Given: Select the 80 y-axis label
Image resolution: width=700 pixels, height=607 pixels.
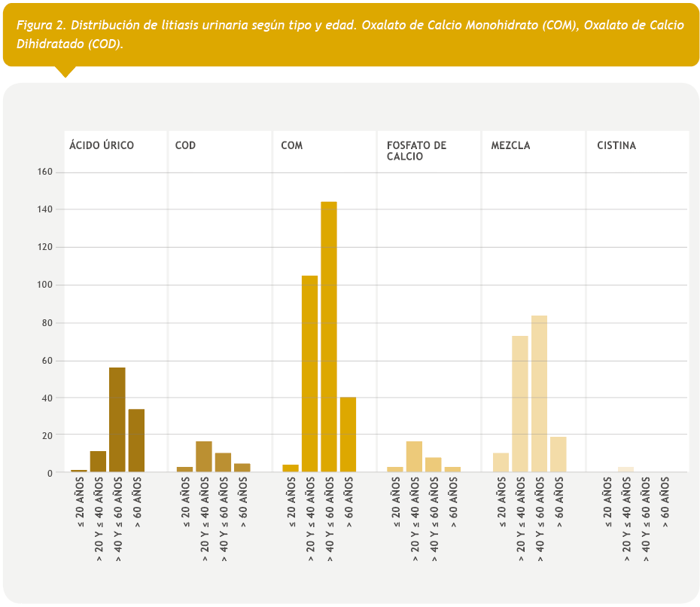Looking at the screenshot, I should (x=47, y=323).
